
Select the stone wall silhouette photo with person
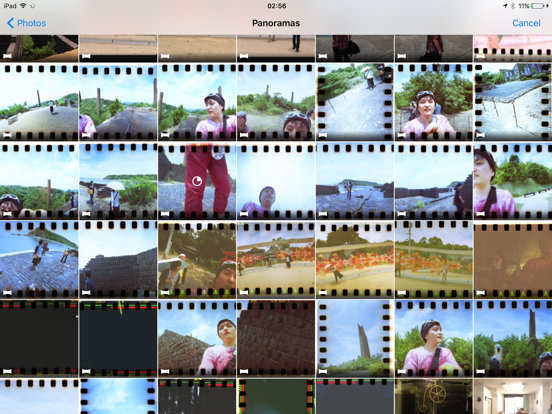118,259
